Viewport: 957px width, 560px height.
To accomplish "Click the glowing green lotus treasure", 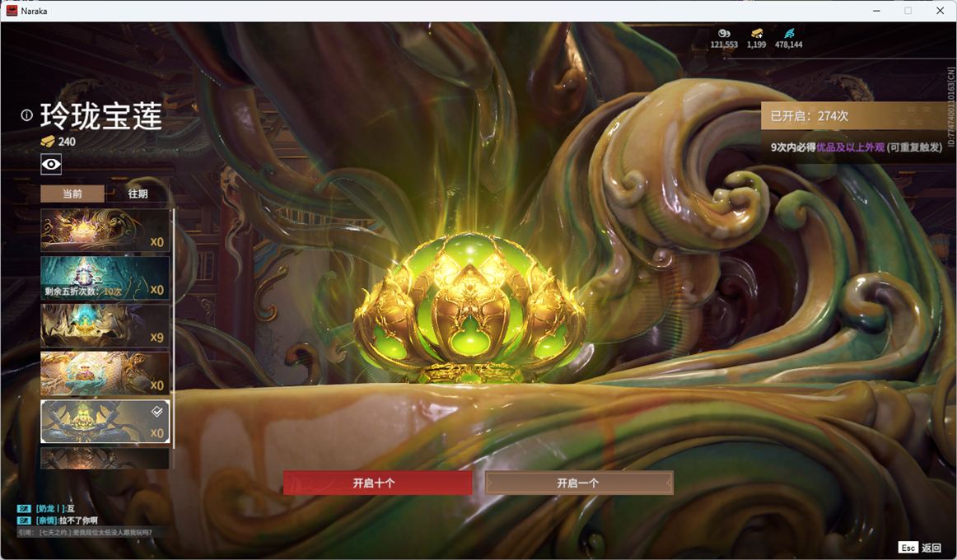I will click(470, 308).
